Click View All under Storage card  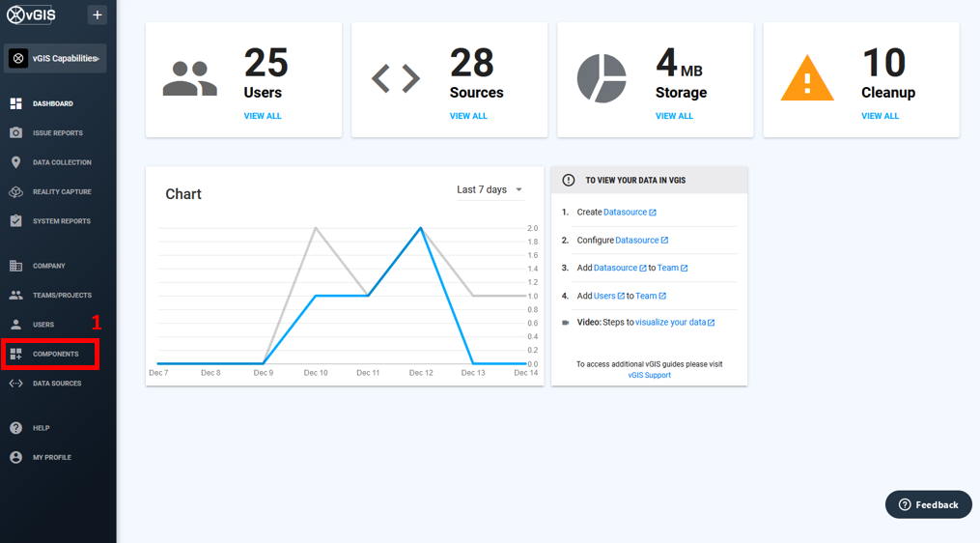click(x=674, y=116)
